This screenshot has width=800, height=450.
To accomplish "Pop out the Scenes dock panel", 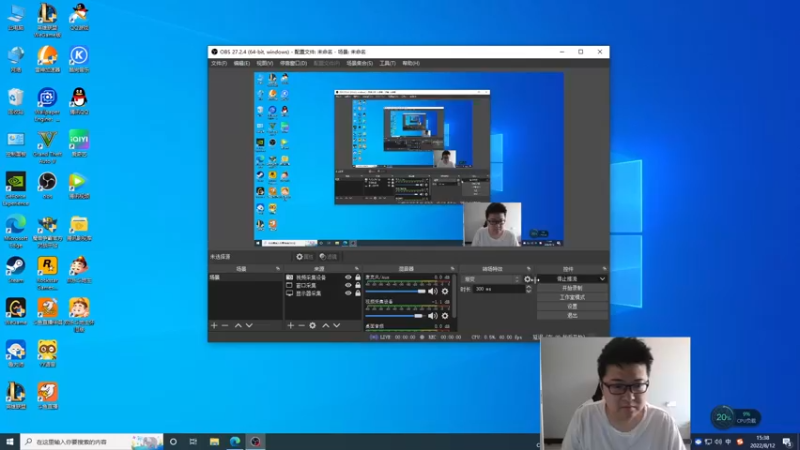I will (x=278, y=269).
